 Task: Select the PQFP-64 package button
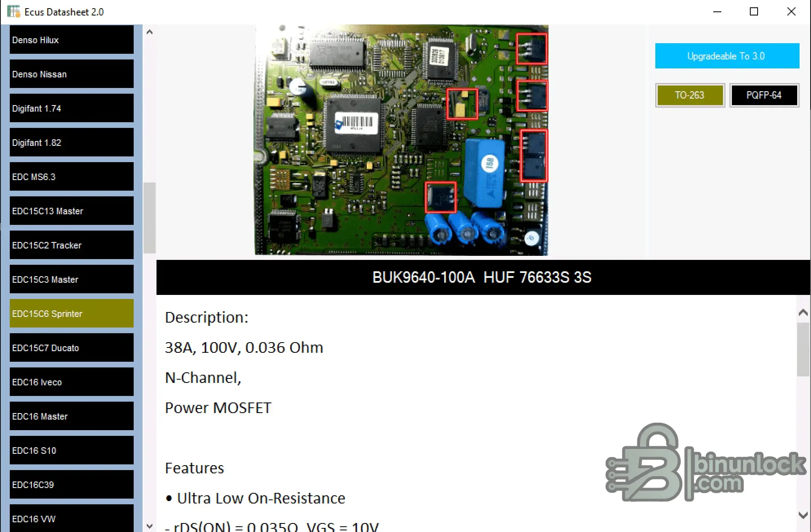pyautogui.click(x=764, y=95)
